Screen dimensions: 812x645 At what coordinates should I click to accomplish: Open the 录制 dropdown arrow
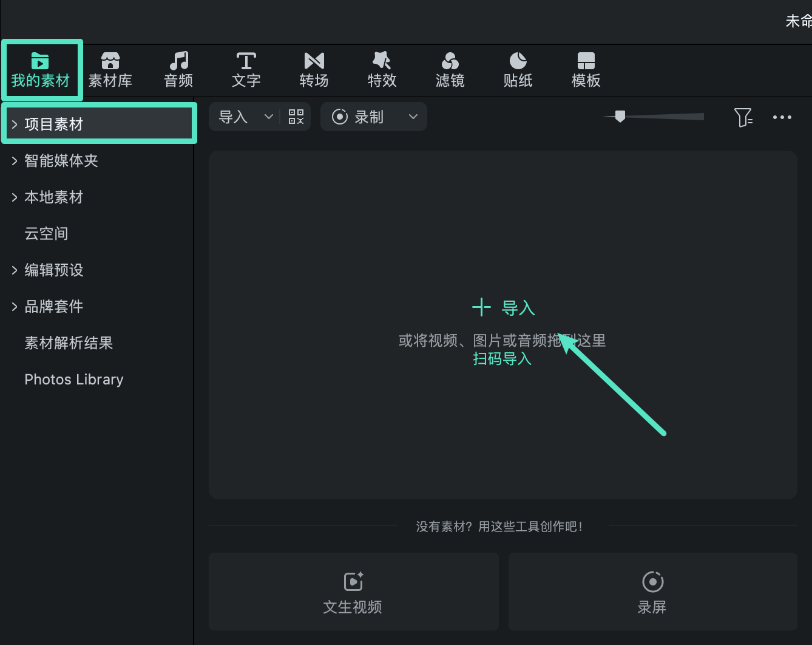pyautogui.click(x=413, y=117)
